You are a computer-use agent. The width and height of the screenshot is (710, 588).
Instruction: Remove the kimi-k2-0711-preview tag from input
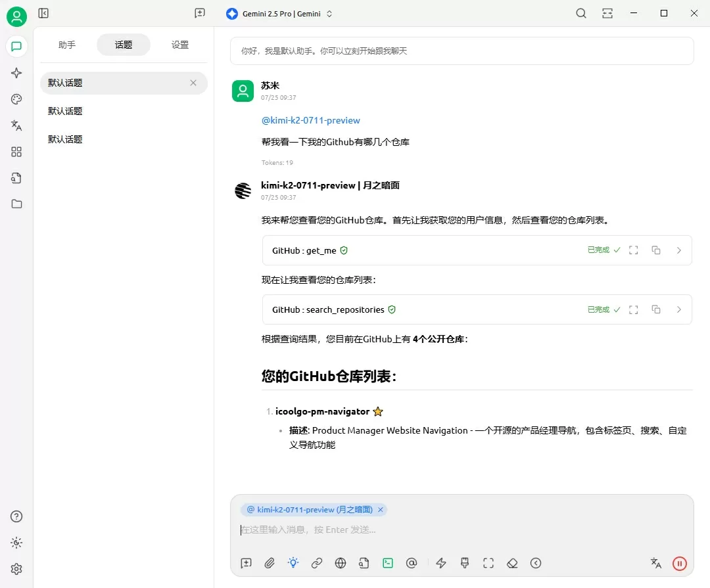(x=381, y=510)
